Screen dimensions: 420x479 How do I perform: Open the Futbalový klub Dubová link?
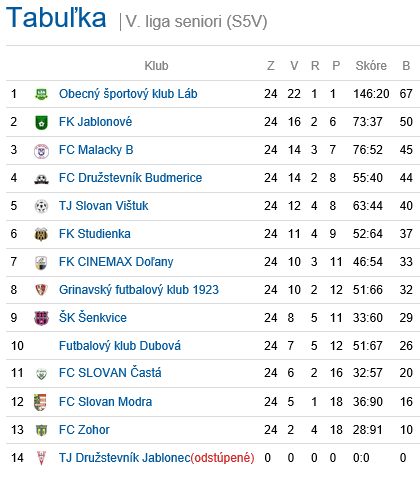click(x=120, y=346)
